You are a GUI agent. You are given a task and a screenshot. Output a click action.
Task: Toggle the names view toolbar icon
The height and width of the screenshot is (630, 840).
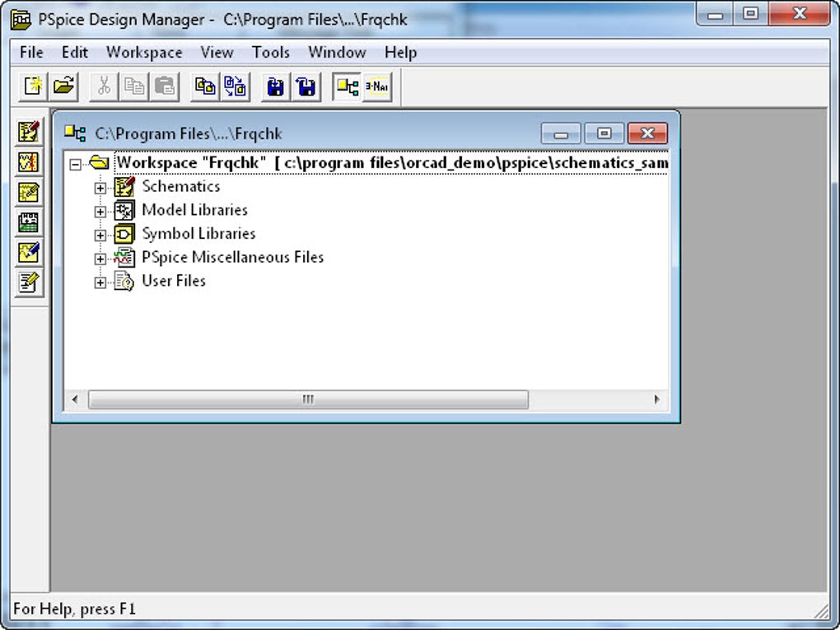[x=377, y=86]
